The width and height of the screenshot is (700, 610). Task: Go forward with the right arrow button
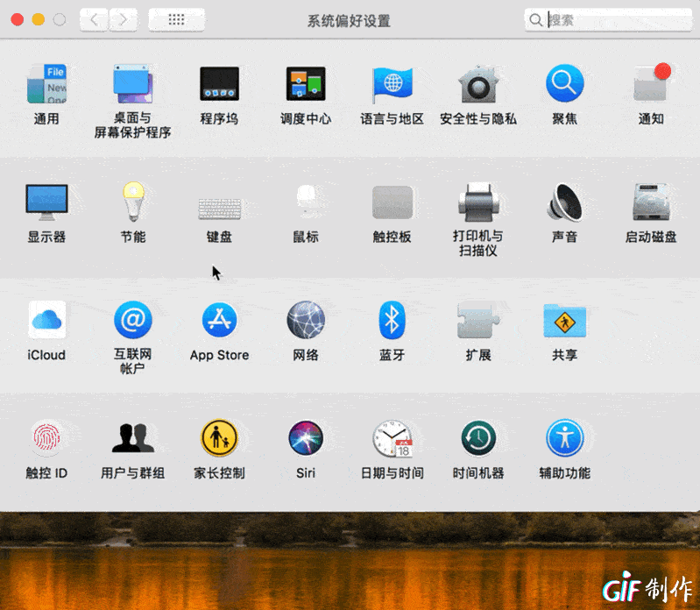coord(124,19)
